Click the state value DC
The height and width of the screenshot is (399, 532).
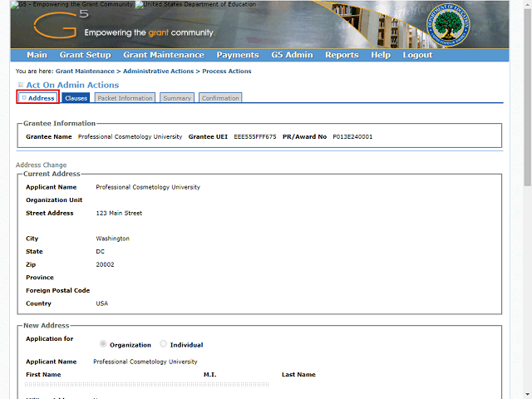[100, 251]
